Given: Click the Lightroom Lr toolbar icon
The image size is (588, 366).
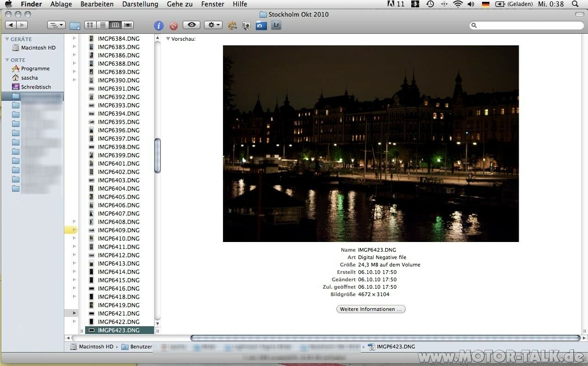Looking at the screenshot, I should pyautogui.click(x=276, y=25).
